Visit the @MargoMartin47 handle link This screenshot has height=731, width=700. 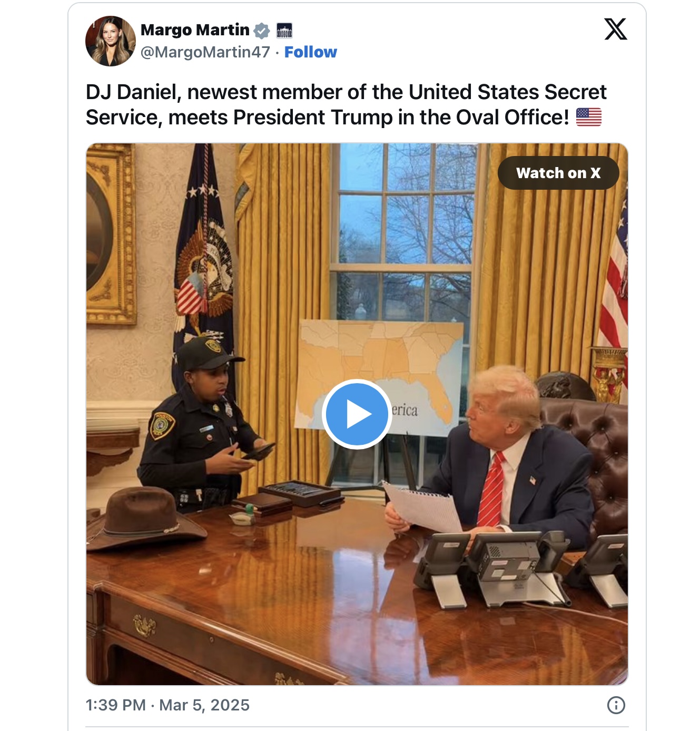tap(205, 52)
